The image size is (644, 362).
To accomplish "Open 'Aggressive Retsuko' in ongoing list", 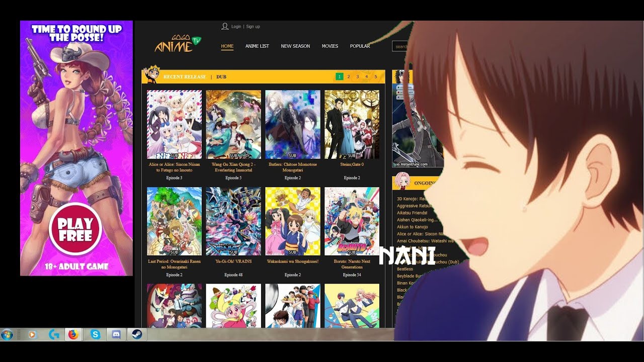I will [x=415, y=206].
